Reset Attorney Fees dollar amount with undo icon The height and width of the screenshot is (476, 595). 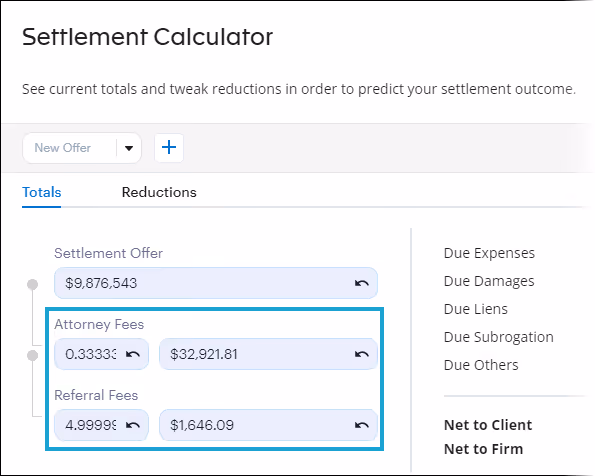361,355
